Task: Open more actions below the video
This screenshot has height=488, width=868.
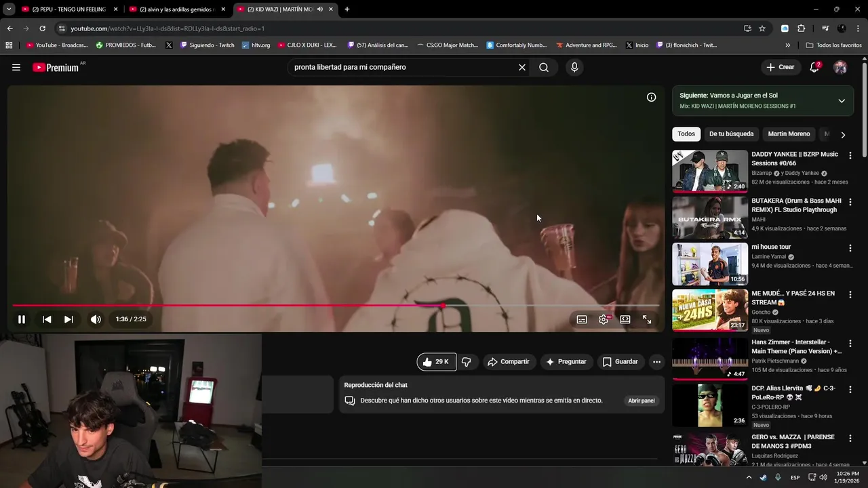Action: 656,362
